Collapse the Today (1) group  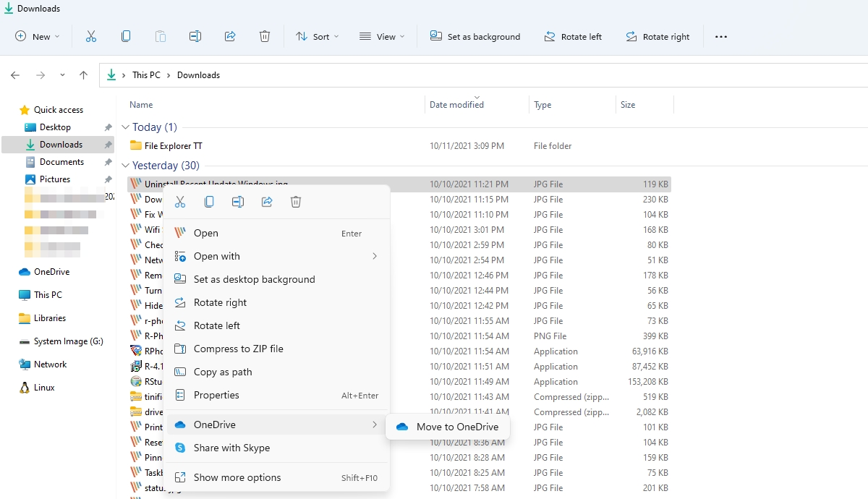(125, 127)
